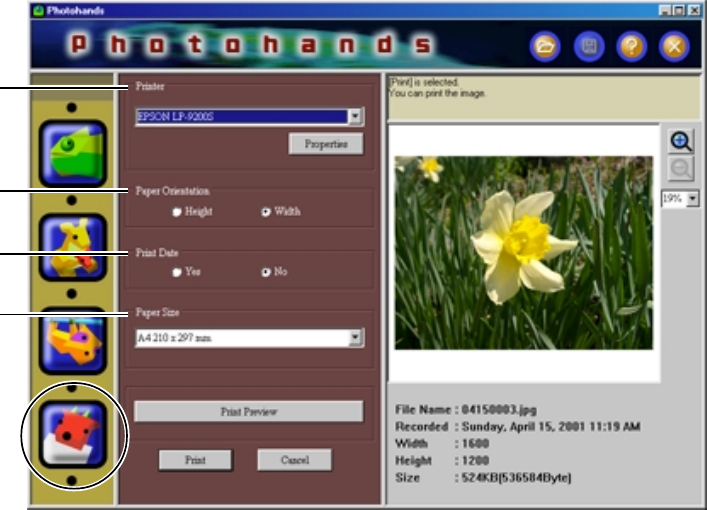Zoom in on the preview image
The image size is (707, 510).
(x=680, y=142)
